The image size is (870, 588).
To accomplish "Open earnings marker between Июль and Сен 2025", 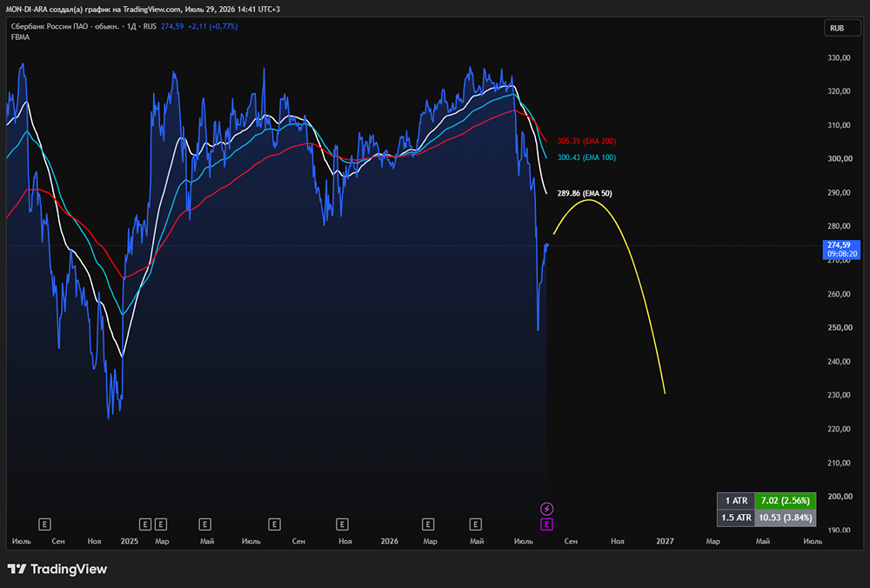I will click(x=274, y=525).
